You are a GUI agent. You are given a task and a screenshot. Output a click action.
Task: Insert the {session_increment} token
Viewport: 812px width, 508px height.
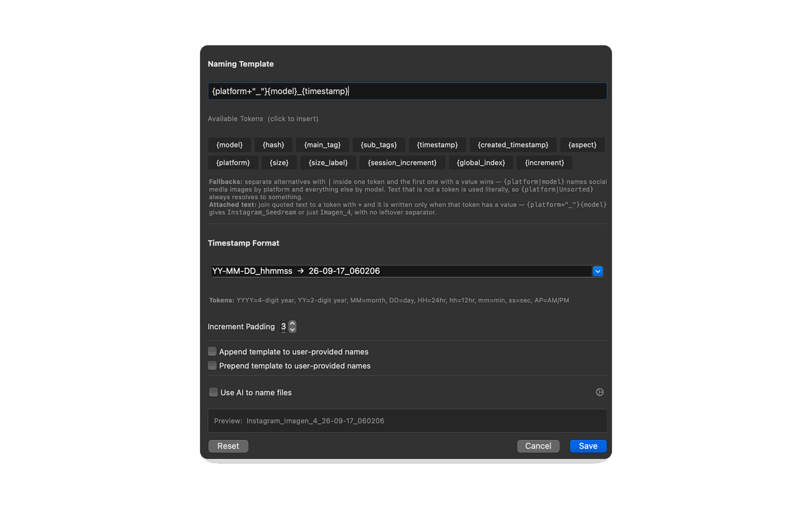[403, 163]
